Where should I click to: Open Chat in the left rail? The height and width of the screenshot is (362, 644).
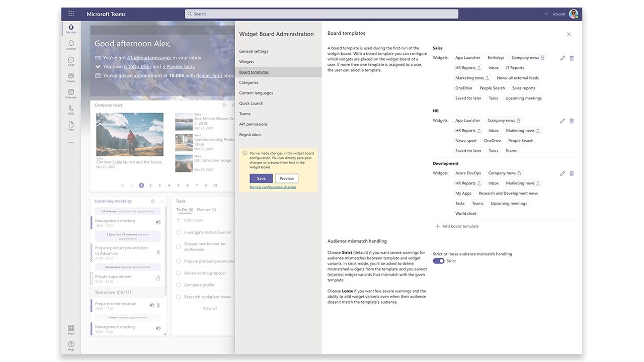[71, 61]
